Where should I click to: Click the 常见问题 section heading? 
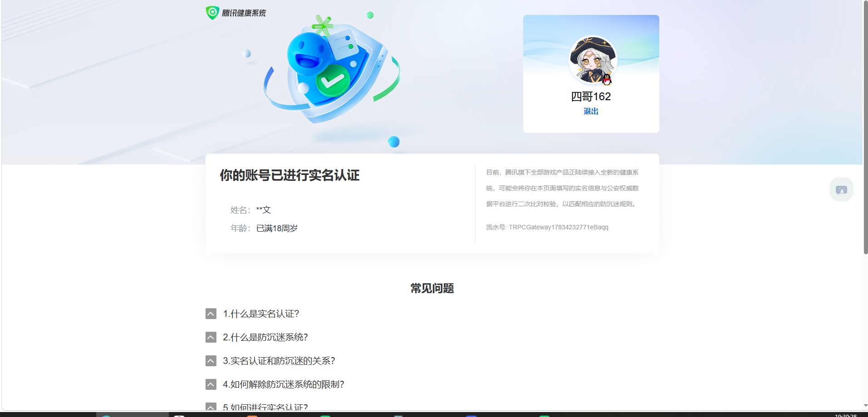click(x=432, y=288)
